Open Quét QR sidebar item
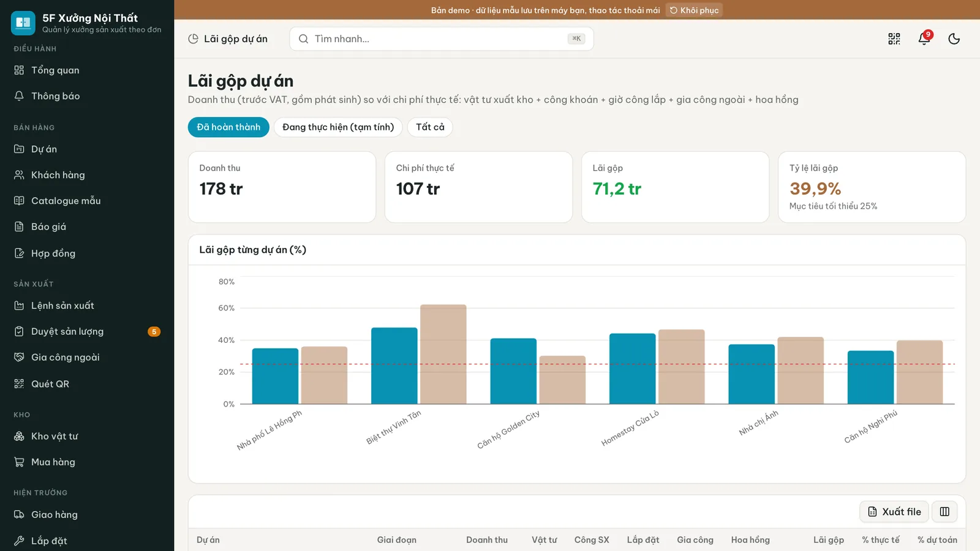Screen dimensions: 980x551 [87, 384]
